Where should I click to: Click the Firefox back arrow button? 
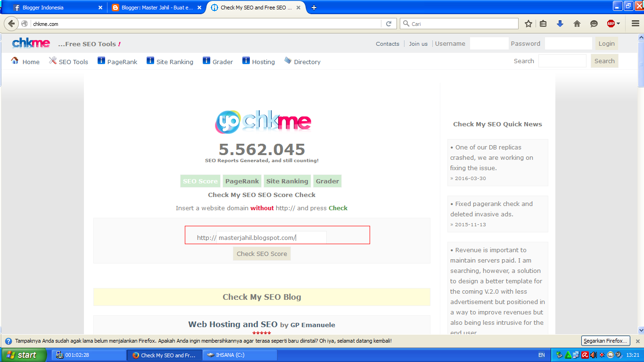point(12,24)
